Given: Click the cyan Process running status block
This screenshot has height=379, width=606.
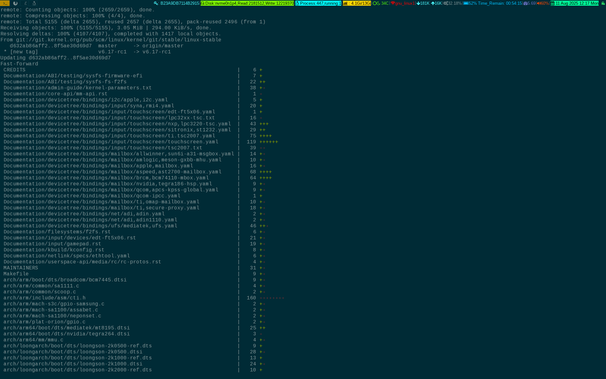Looking at the screenshot, I should 318,3.
